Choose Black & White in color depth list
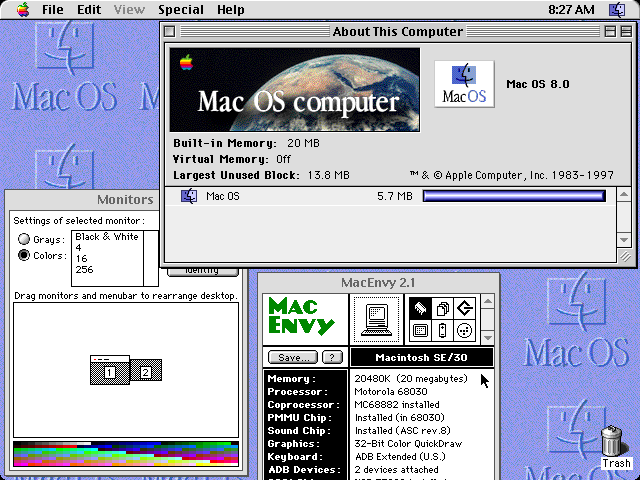 pos(107,237)
